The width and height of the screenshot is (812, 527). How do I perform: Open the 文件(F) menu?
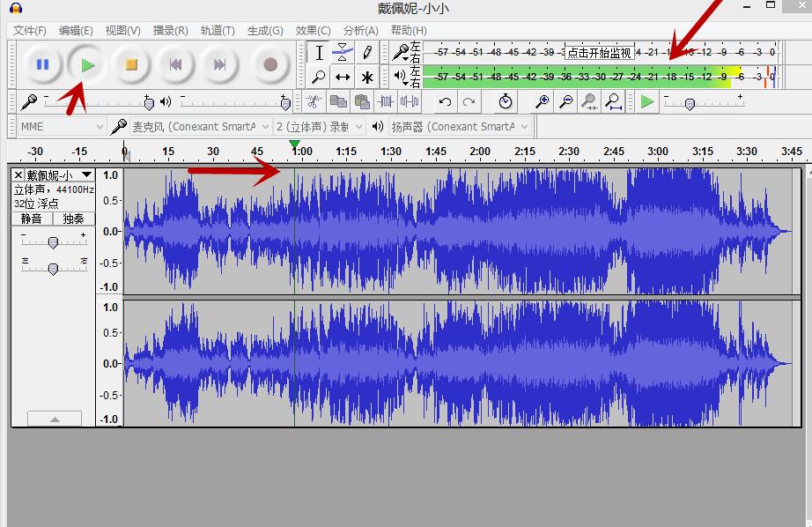[x=29, y=30]
